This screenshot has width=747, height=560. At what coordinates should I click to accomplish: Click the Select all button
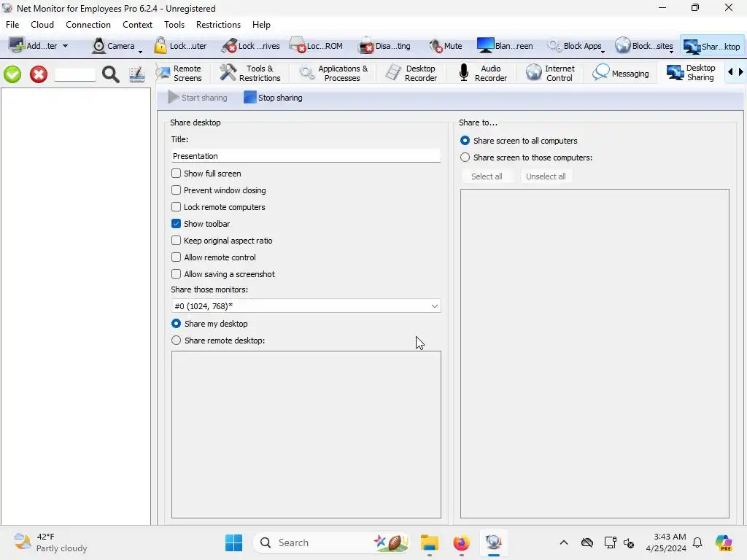coord(487,176)
